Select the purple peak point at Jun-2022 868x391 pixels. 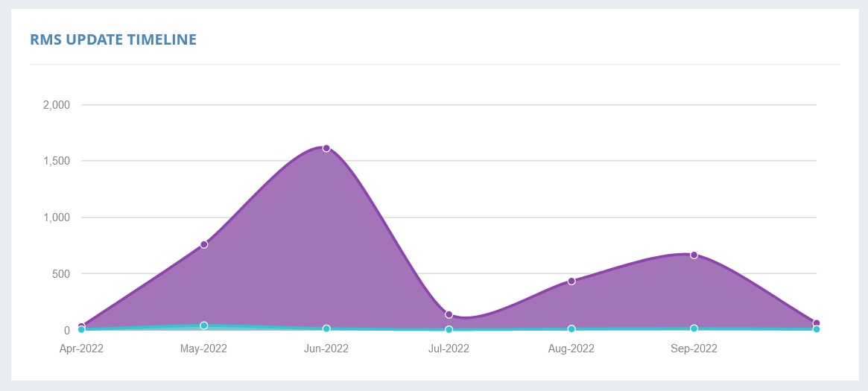[x=326, y=148]
